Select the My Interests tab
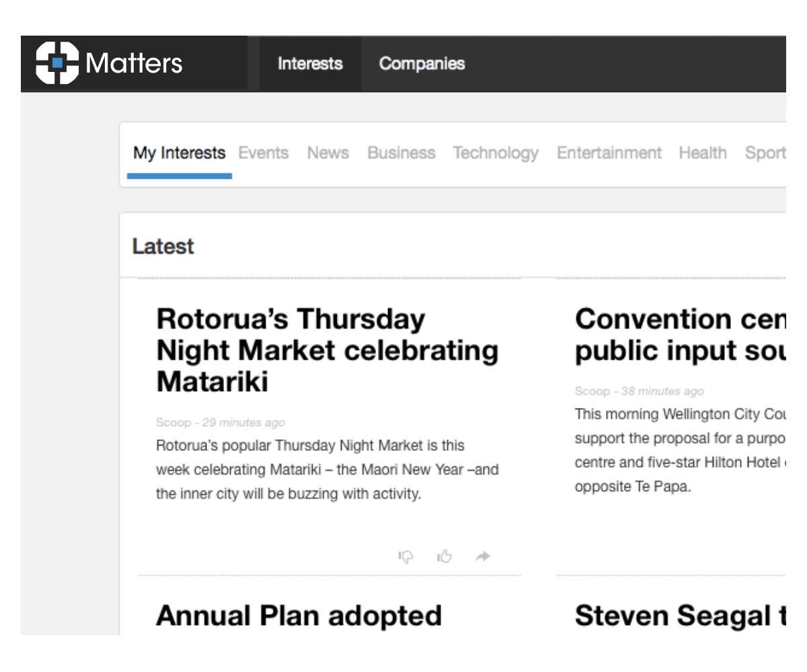Viewport: 807px width, 672px height. point(179,153)
